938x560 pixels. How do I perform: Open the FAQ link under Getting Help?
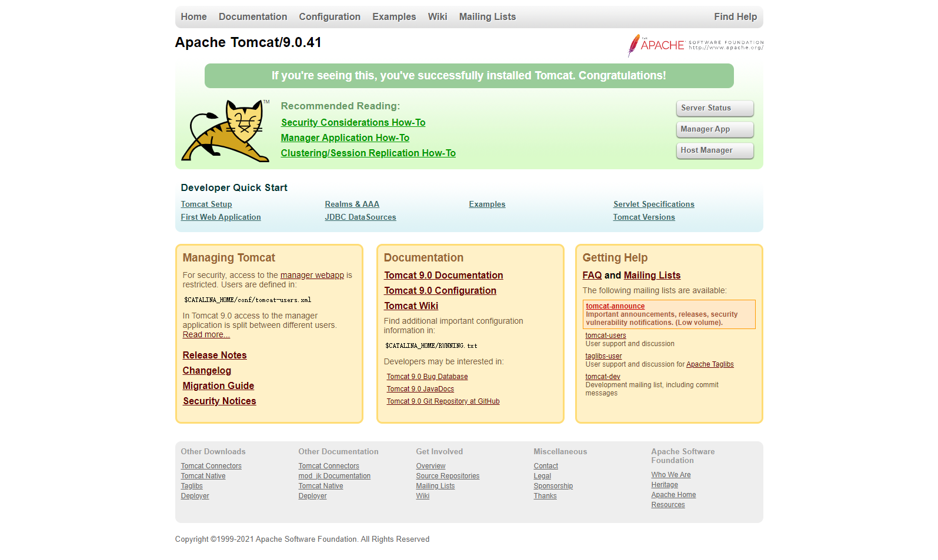[592, 275]
